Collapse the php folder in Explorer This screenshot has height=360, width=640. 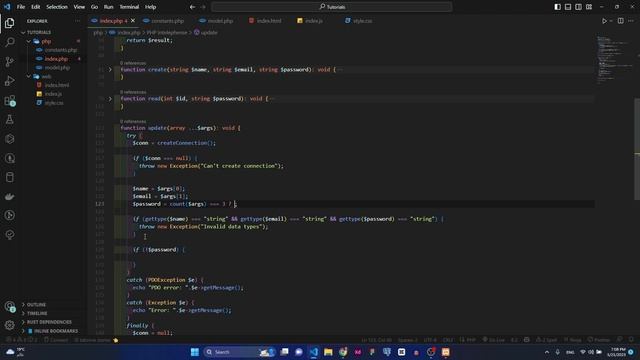pos(29,41)
